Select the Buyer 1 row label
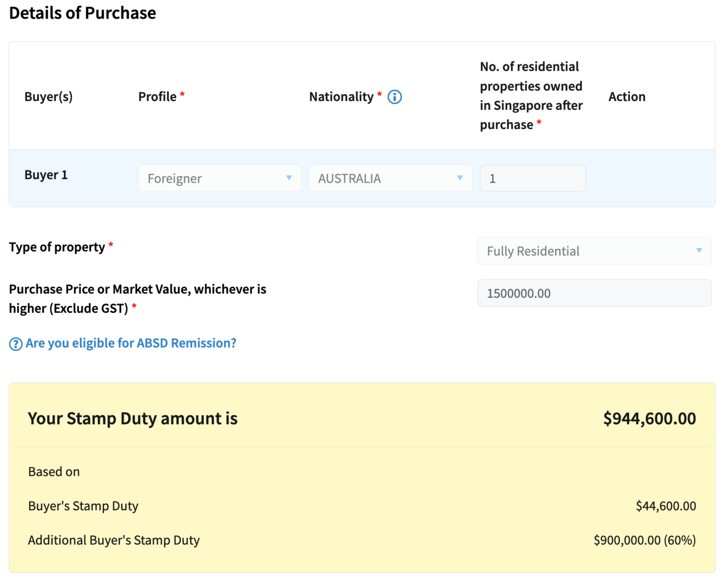726x588 pixels. click(46, 175)
